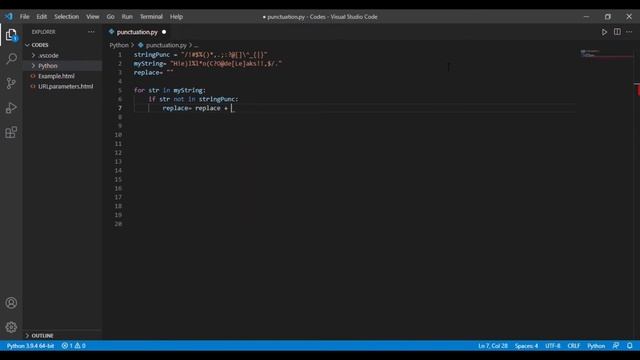Viewport: 640px width, 360px height.
Task: Open the Help menu
Action: pyautogui.click(x=176, y=17)
